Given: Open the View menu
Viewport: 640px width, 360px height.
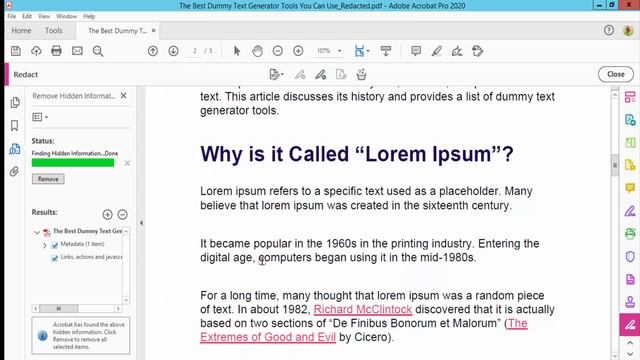Looking at the screenshot, I should (x=44, y=16).
